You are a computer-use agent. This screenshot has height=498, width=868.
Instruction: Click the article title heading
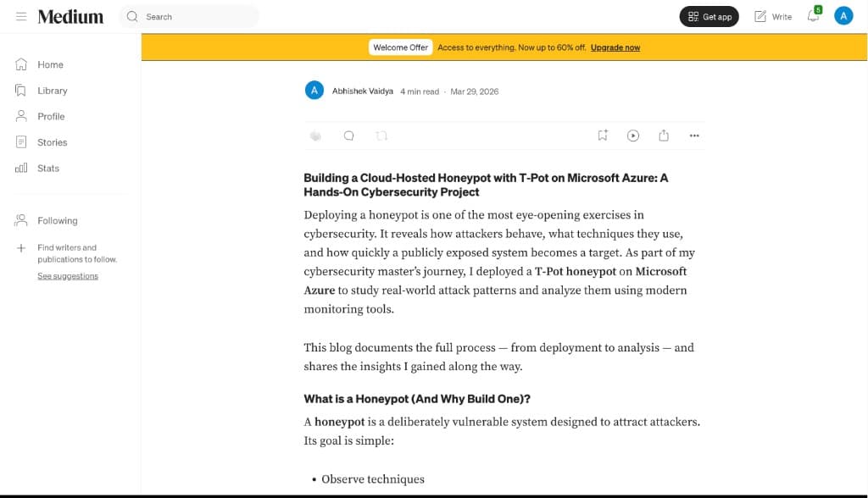coord(486,185)
